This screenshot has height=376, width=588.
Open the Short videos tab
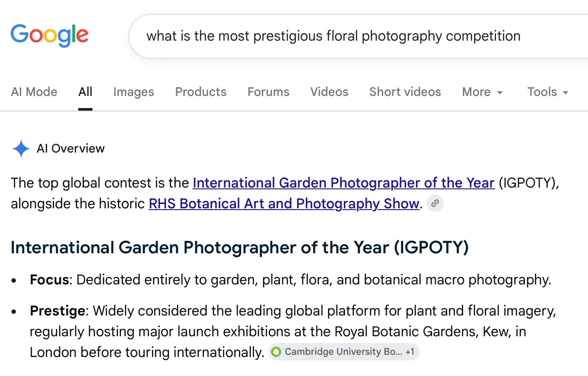(405, 92)
